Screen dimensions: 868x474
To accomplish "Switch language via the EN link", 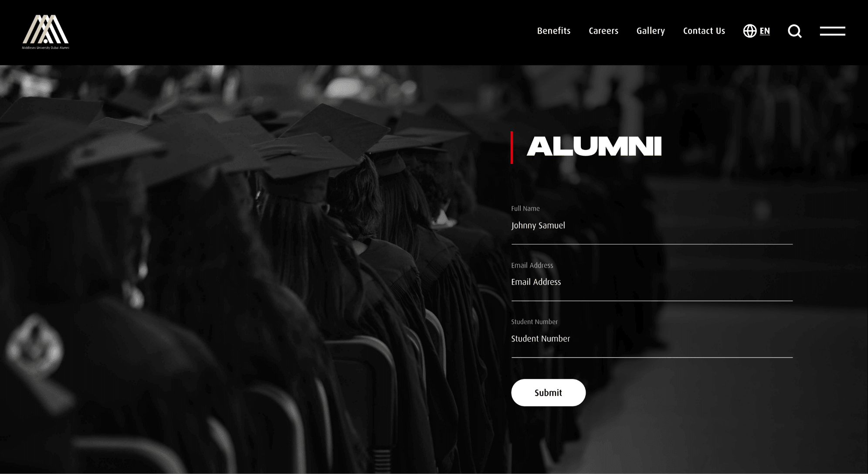I will [765, 31].
